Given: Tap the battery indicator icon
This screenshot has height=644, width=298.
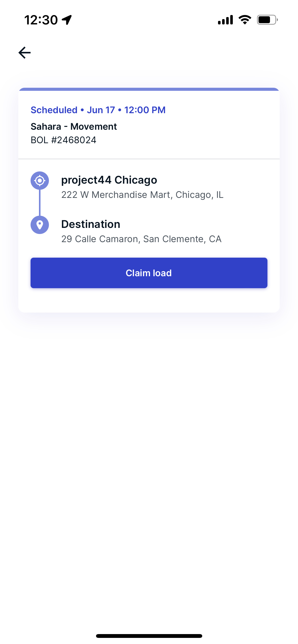Looking at the screenshot, I should 267,20.
